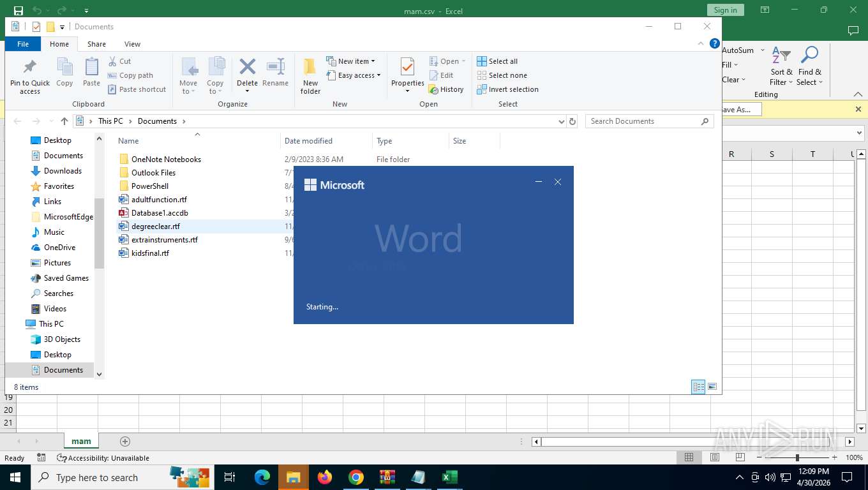Select the adultfunction.rtf file
The height and width of the screenshot is (490, 868).
159,200
